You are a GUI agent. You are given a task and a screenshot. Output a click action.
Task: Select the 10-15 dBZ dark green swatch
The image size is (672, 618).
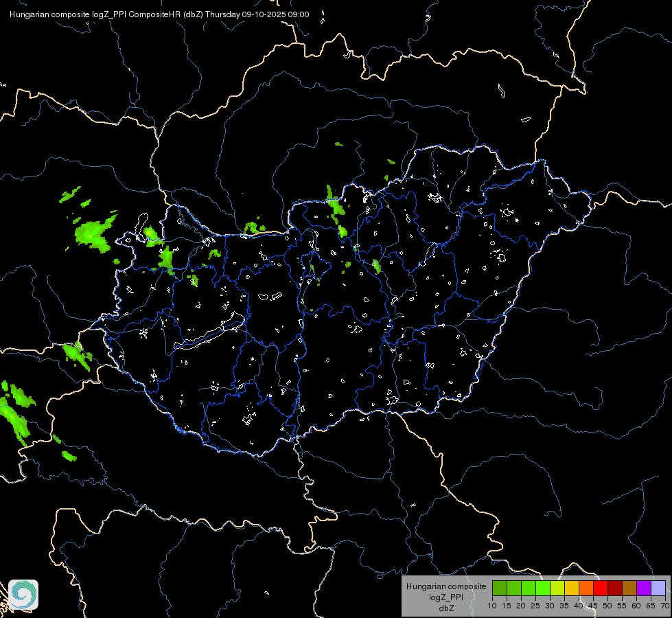(x=500, y=588)
